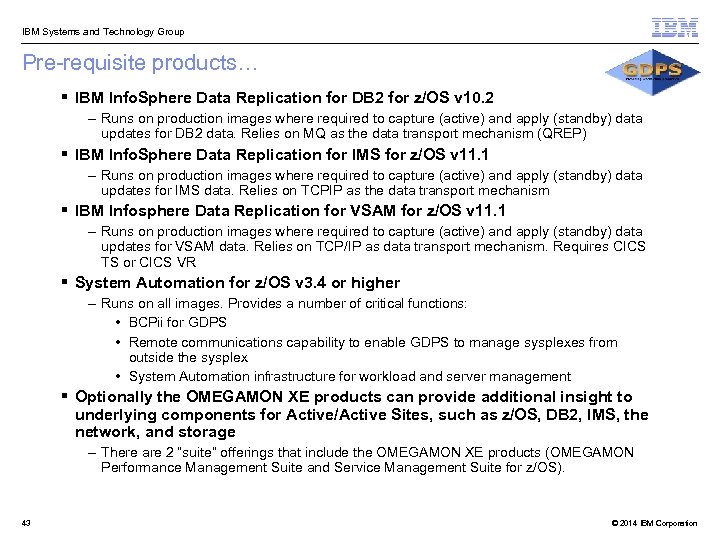Click the 'TS or CICS VR' line
720x540 pixels.
[148, 262]
